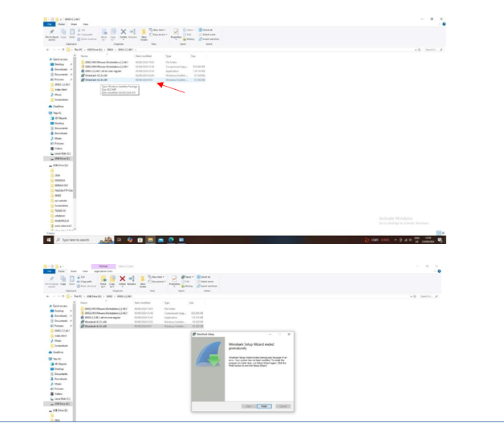Select Quick access in upper Explorer navigation pane
504x423 pixels.
[59, 59]
